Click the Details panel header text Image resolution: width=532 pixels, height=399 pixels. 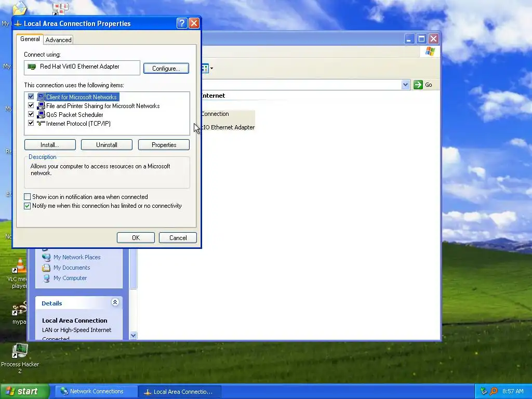(51, 303)
